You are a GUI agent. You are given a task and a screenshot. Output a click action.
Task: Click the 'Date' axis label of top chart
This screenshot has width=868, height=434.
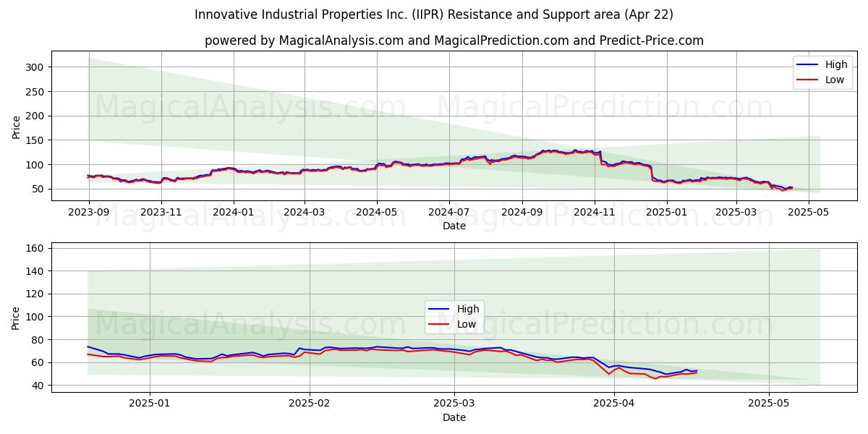click(x=454, y=226)
